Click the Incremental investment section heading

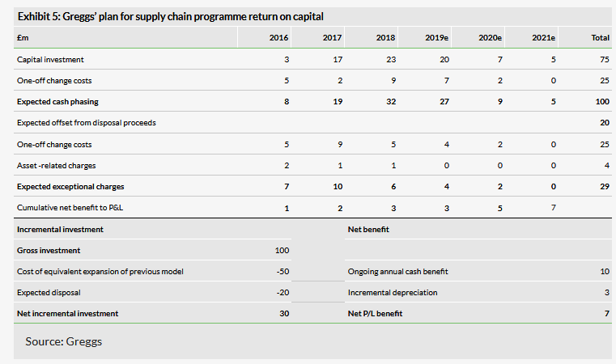click(60, 229)
